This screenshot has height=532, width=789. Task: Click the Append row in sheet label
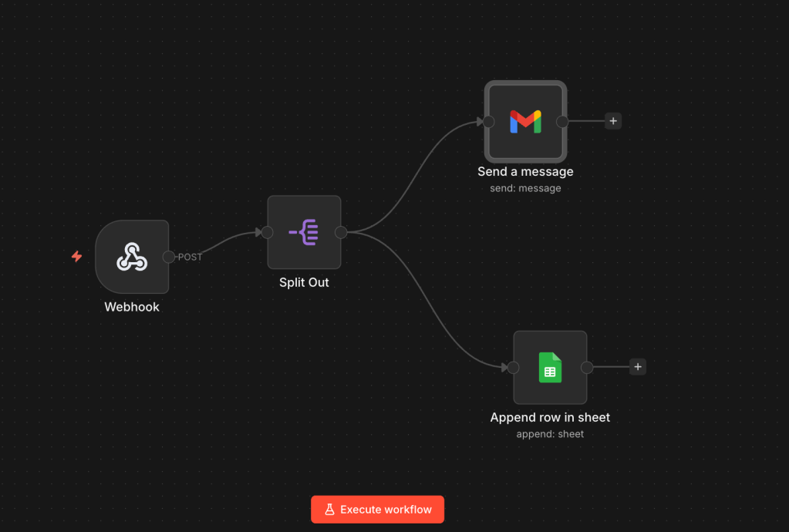tap(549, 417)
